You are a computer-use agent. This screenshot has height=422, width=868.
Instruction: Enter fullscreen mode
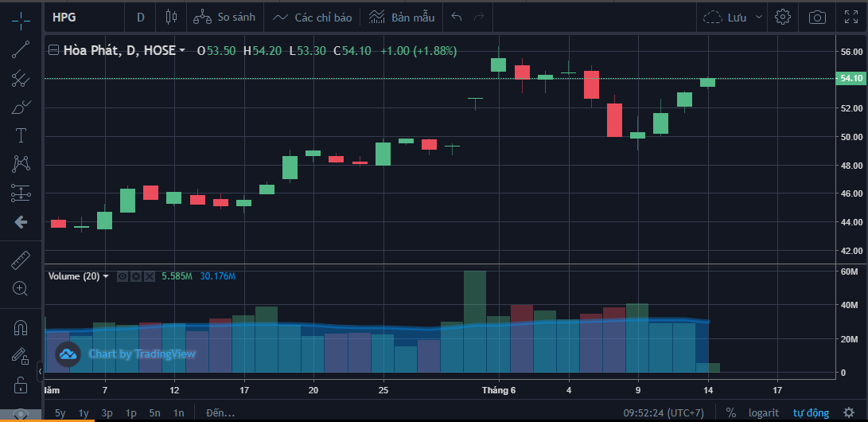pos(850,17)
